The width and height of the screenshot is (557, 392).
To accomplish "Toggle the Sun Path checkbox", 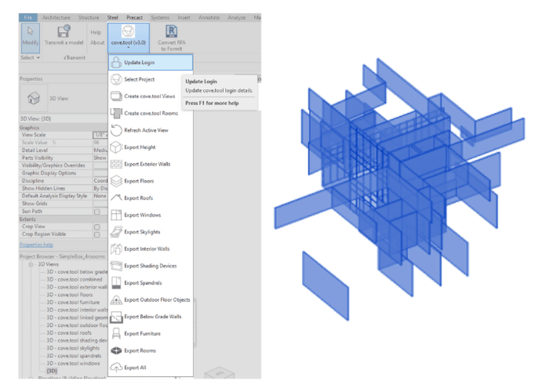I will click(97, 212).
